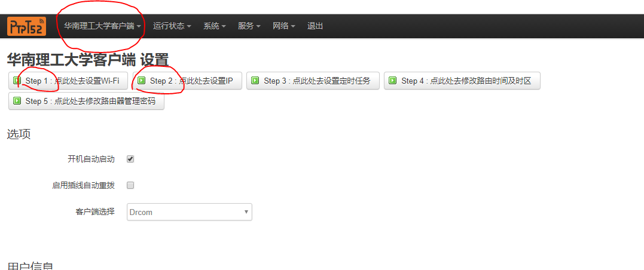644x270 pixels.
Task: Click the green arrow icon on Step 4
Action: (x=393, y=81)
